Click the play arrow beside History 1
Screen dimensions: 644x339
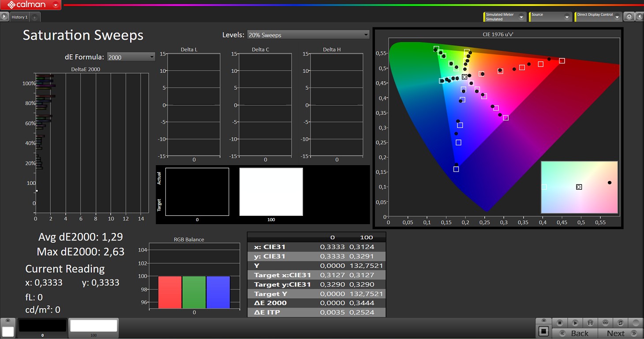click(x=4, y=17)
